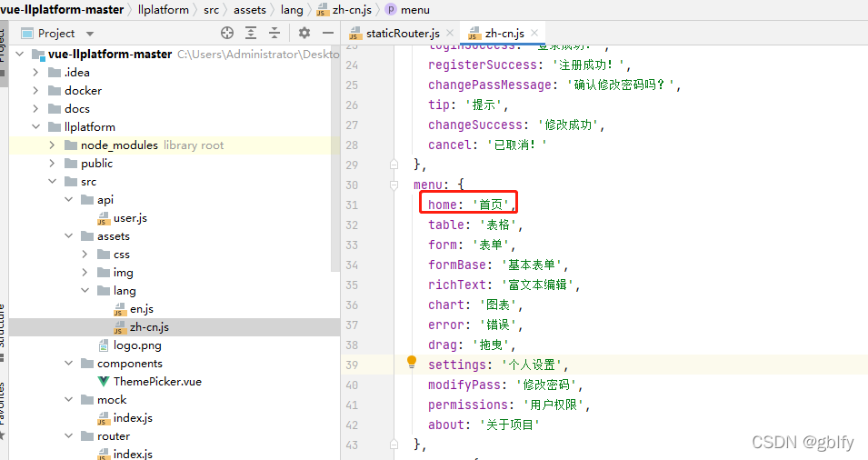Collapse the components folder arrow
The height and width of the screenshot is (460, 868).
[x=69, y=363]
